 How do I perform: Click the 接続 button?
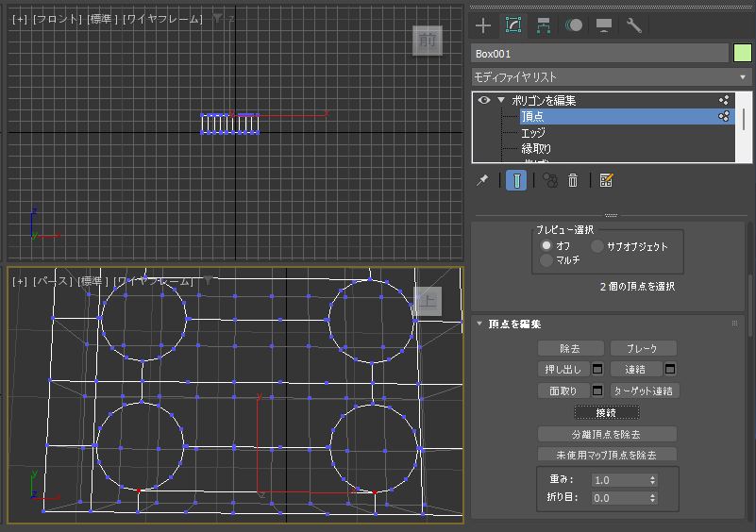[x=607, y=412]
